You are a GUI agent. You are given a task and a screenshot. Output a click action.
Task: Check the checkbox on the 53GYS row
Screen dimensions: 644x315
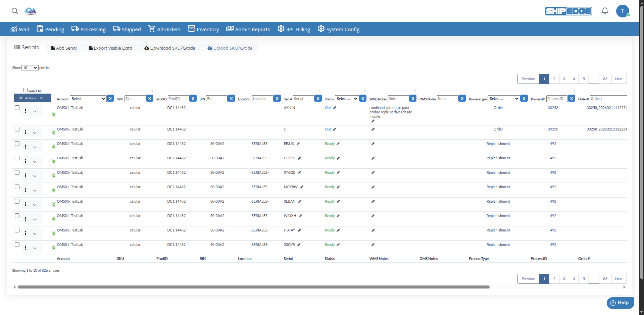17,245
